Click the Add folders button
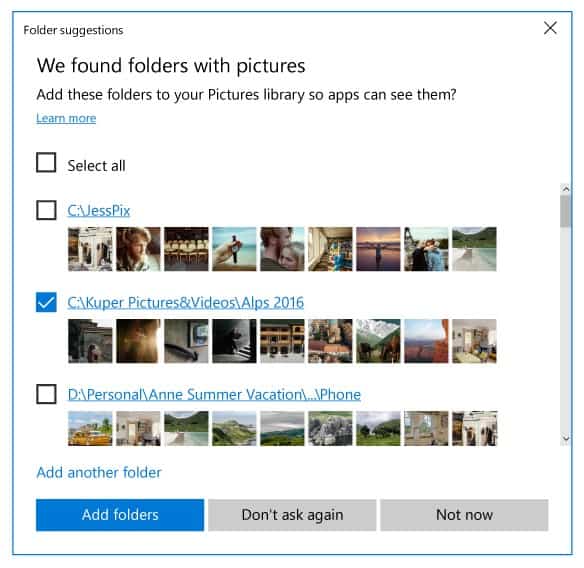Image resolution: width=584 pixels, height=568 pixels. point(120,515)
